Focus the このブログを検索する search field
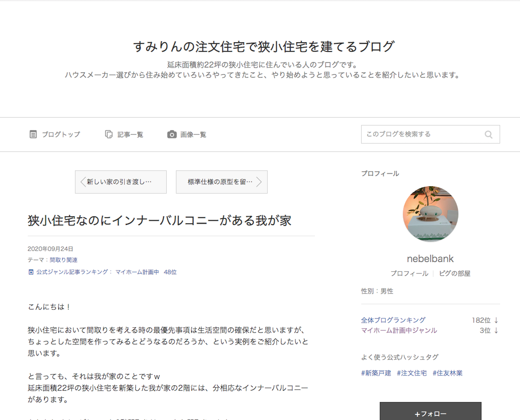Viewport: 520px width, 420px height. pos(430,134)
